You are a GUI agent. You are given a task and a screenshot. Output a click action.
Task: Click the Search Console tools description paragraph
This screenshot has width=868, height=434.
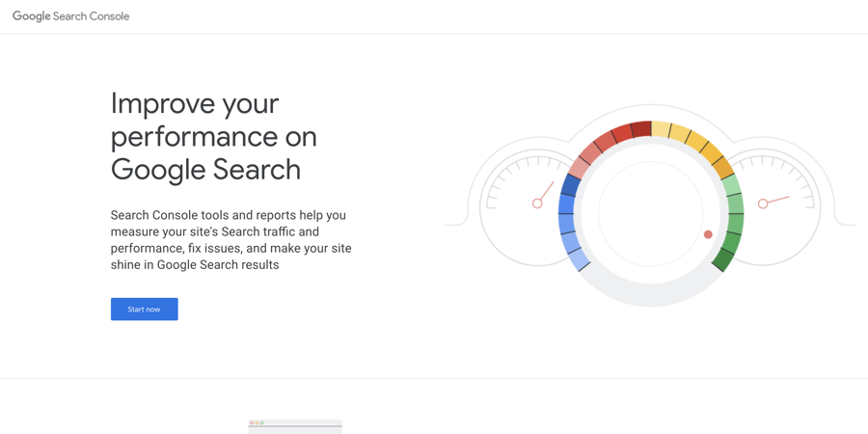click(231, 240)
